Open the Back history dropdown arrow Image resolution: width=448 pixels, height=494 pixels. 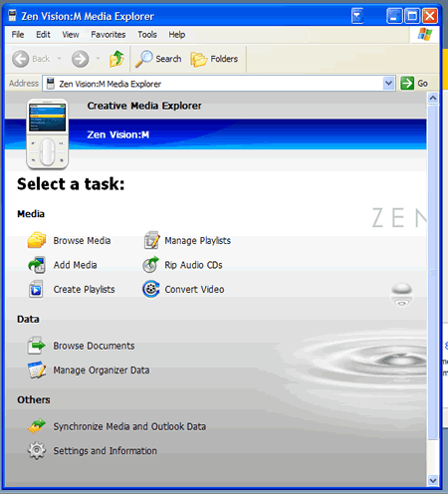60,59
